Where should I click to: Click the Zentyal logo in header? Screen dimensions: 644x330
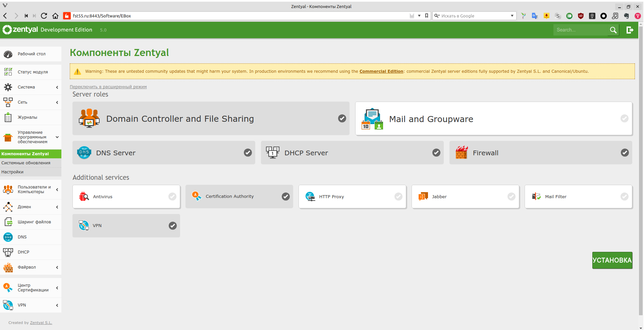[x=20, y=30]
